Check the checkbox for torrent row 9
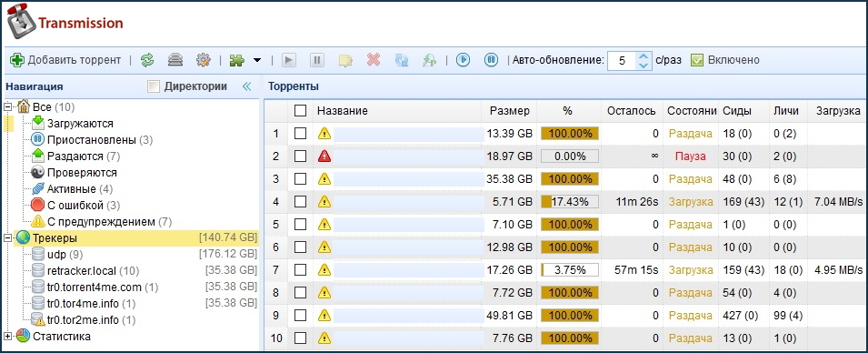This screenshot has height=353, width=868. pos(300,316)
